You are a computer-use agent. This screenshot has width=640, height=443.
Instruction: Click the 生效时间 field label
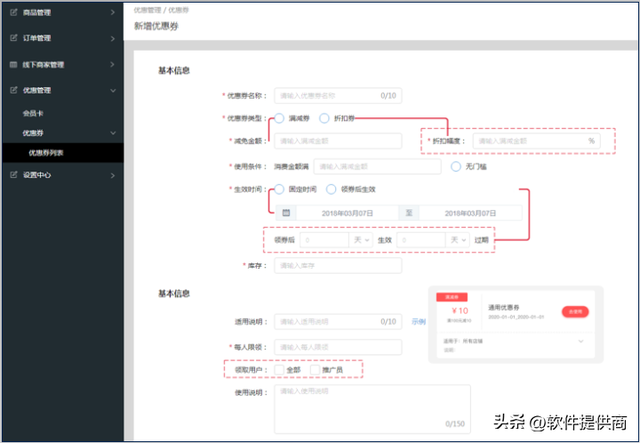pos(250,189)
